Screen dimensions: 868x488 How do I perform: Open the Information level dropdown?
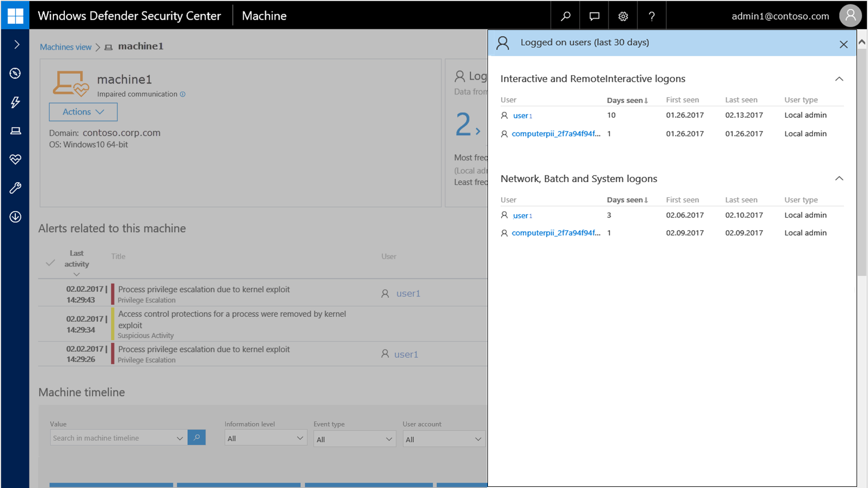pyautogui.click(x=266, y=438)
